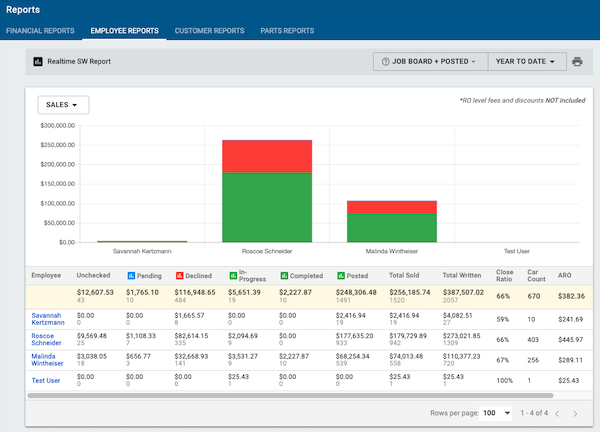This screenshot has width=600, height=432.
Task: Open Test User employee link
Action: click(x=46, y=381)
